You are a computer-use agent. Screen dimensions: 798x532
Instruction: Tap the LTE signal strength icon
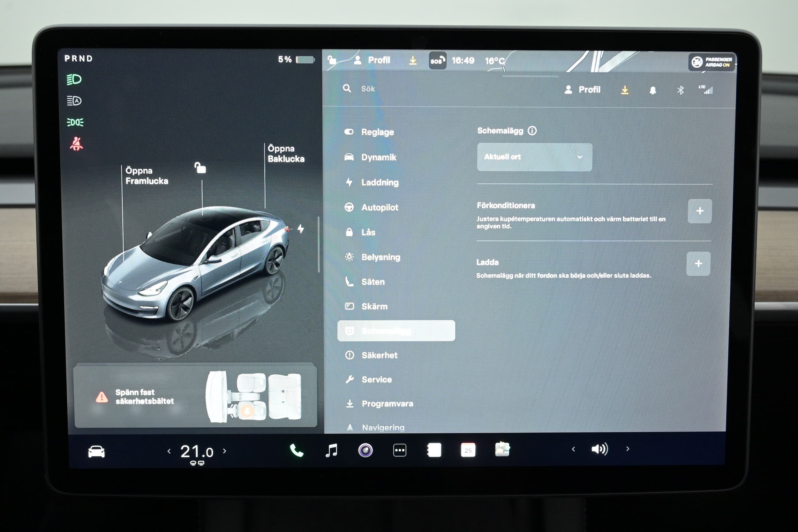pyautogui.click(x=706, y=90)
